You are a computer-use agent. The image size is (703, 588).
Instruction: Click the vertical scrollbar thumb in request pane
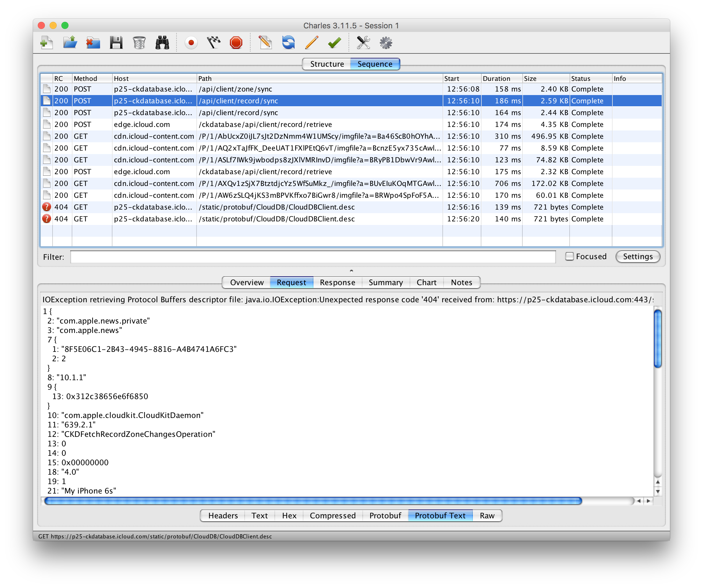658,339
